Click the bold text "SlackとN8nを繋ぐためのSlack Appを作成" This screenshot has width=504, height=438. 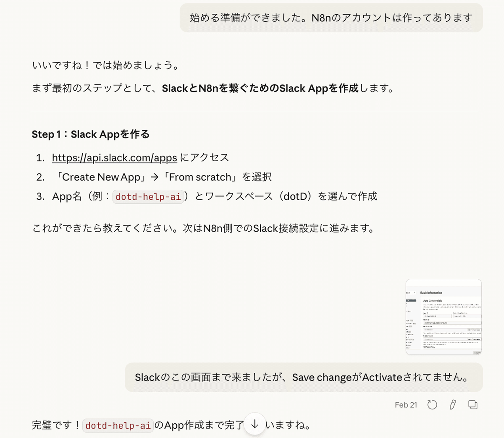point(260,89)
